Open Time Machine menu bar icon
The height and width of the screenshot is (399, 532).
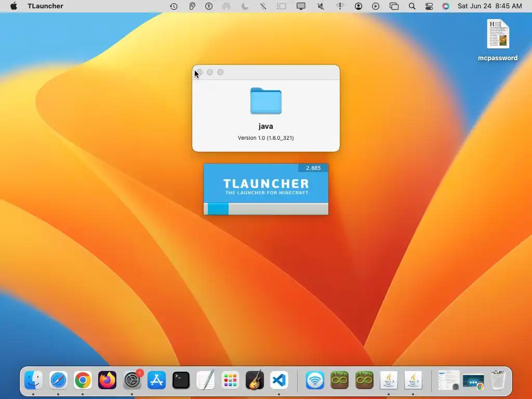174,6
